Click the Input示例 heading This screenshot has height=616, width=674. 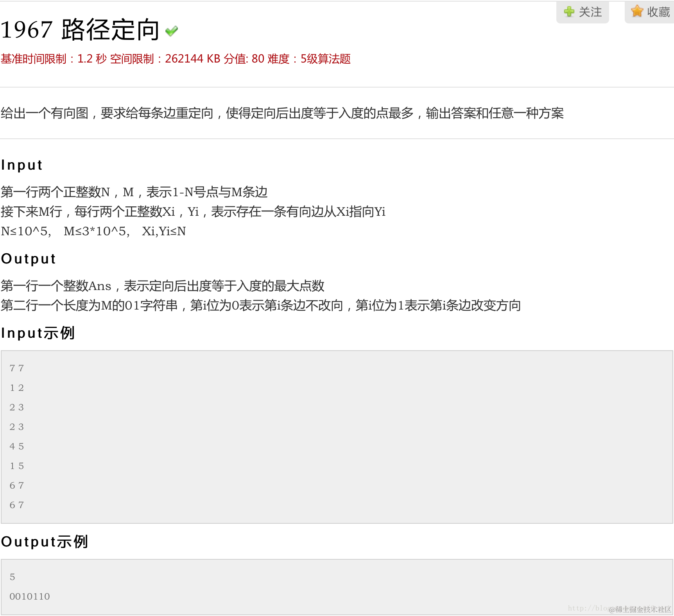coord(38,333)
